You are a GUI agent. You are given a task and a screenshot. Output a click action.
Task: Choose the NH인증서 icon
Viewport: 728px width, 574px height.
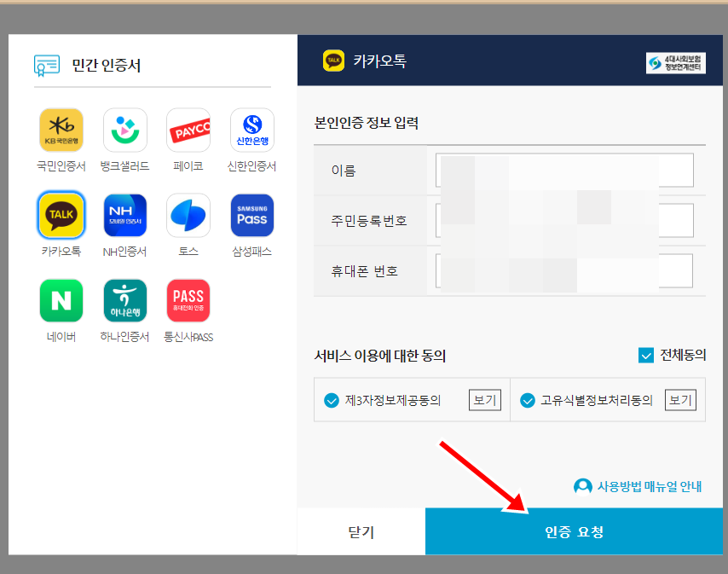(x=125, y=216)
